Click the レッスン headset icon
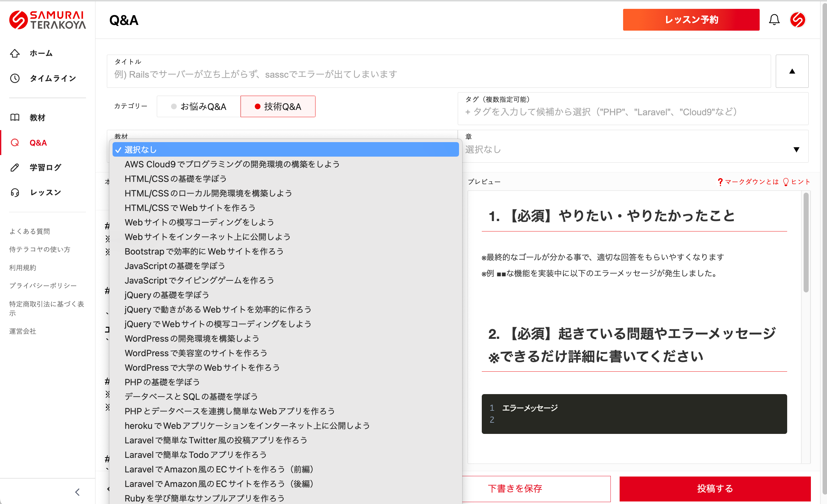827x504 pixels. [15, 193]
